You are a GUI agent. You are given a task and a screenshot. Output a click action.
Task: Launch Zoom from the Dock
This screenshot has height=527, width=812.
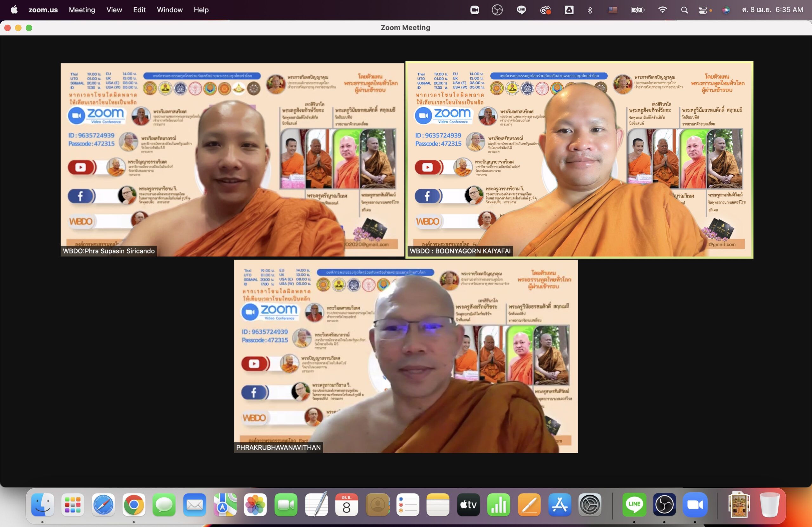pos(695,505)
